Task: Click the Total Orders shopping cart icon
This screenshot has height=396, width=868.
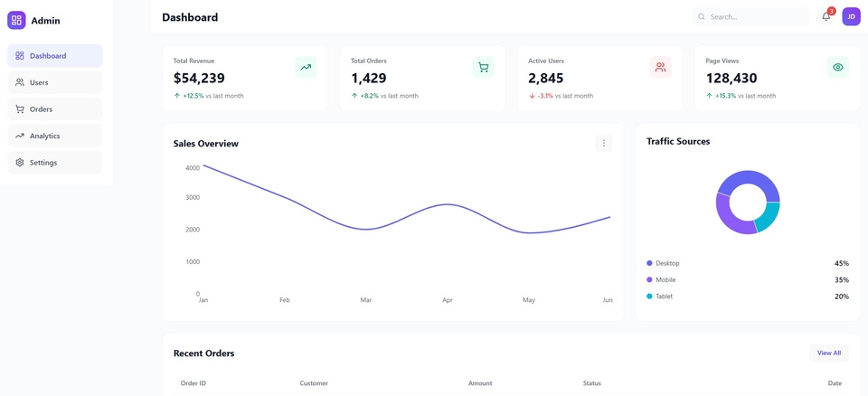Action: click(483, 67)
